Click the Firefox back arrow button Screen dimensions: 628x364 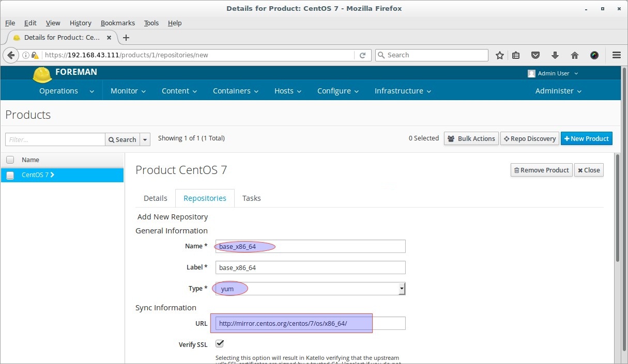(x=11, y=55)
